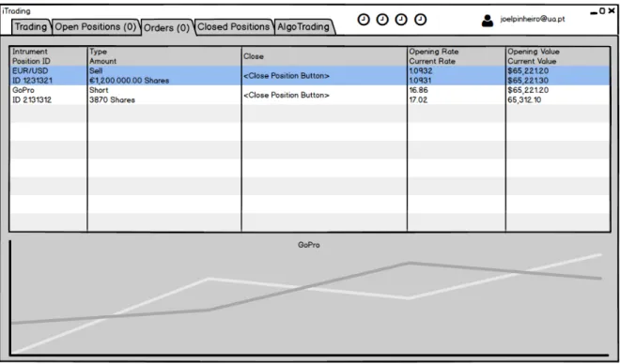Click the $65,221.30 current value

[529, 81]
